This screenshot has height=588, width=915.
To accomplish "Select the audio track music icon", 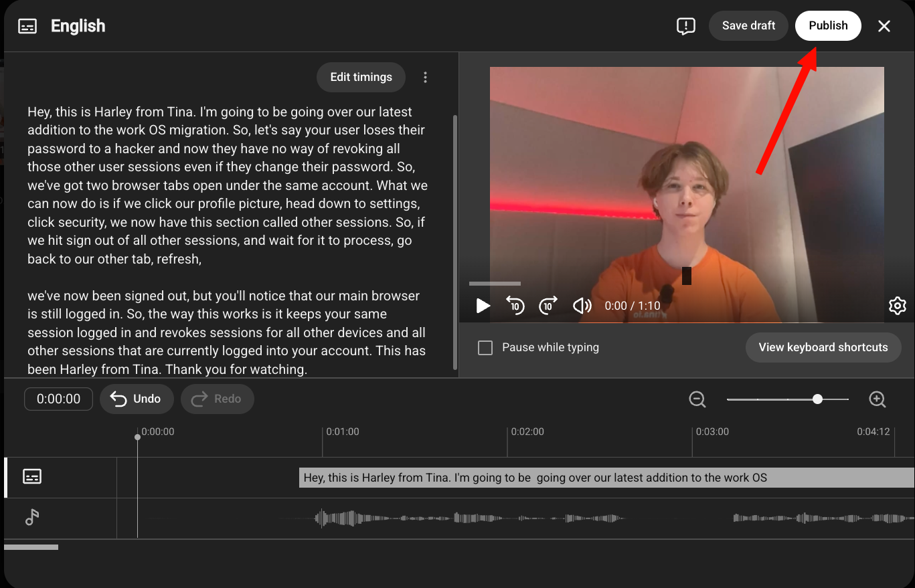I will click(x=32, y=517).
